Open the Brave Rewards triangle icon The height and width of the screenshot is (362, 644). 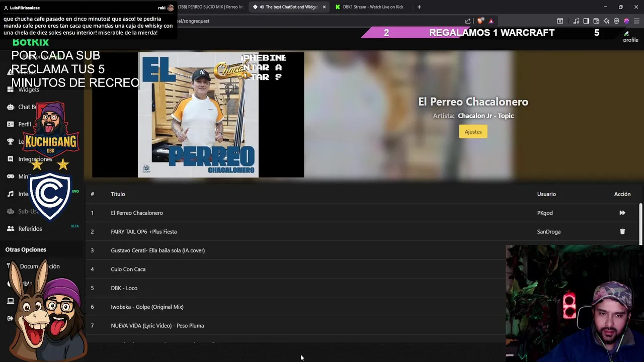491,21
